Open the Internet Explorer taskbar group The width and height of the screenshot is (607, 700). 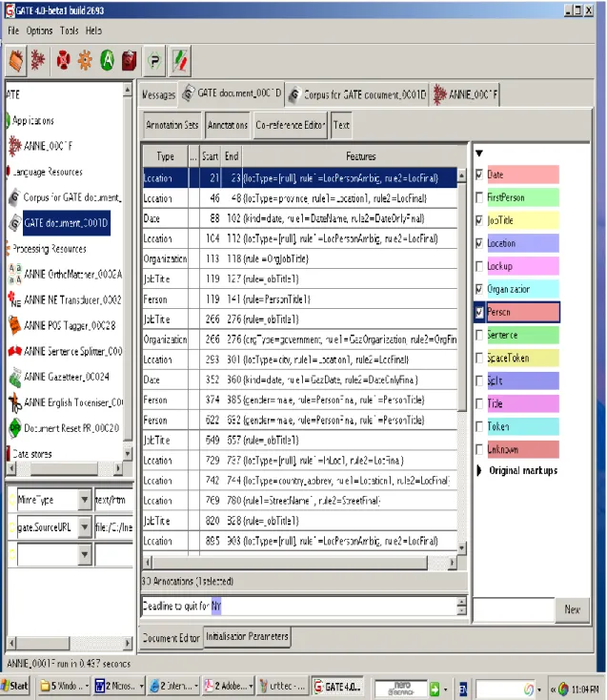coord(174,686)
